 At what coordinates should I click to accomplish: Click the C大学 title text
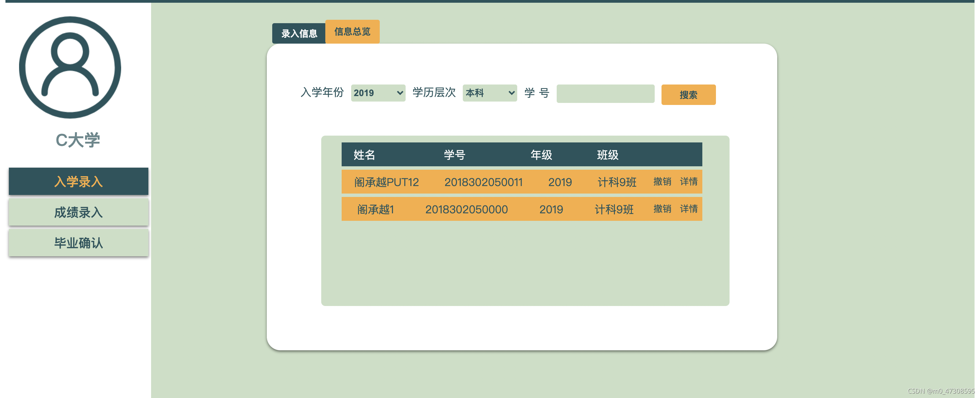[78, 140]
